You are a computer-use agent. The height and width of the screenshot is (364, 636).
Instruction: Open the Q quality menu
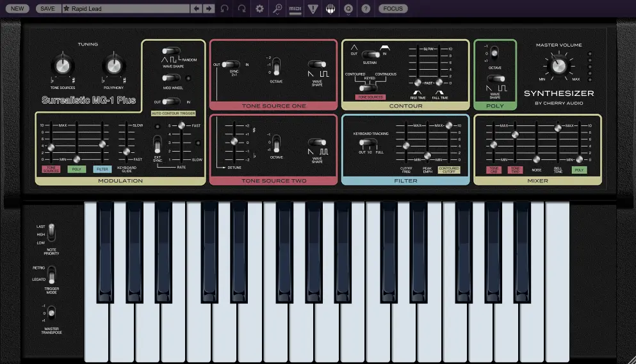[348, 9]
